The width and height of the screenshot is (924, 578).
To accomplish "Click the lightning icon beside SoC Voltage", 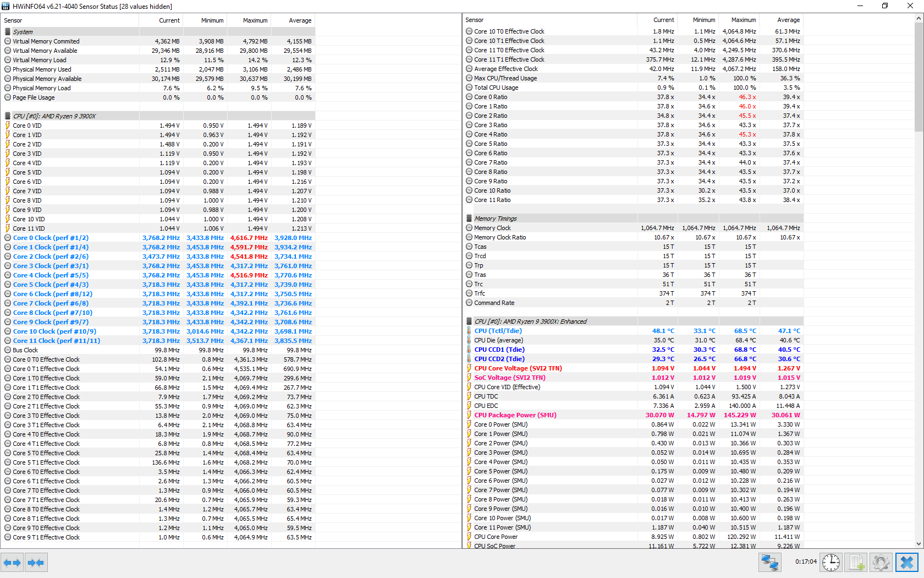I will [469, 378].
